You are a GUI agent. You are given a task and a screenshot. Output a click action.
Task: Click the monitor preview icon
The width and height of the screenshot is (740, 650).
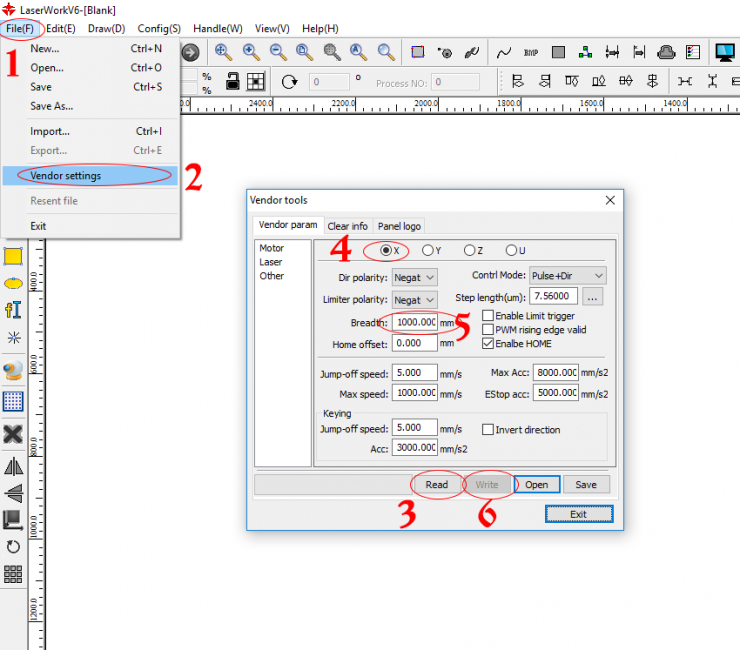click(724, 52)
